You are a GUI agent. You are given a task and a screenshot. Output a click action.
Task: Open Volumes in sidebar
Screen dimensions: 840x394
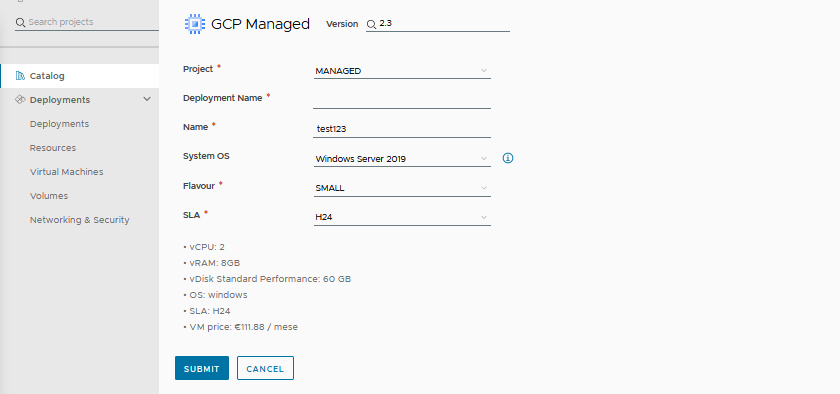click(x=49, y=196)
